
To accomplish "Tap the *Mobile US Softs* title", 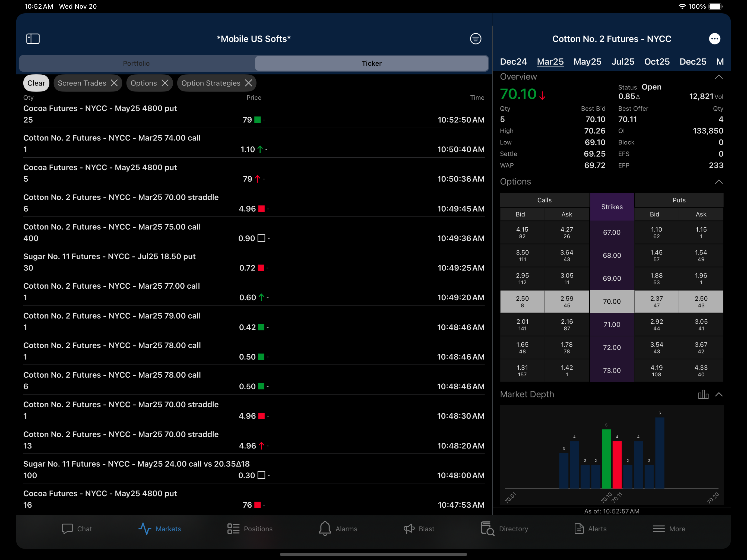I will (x=254, y=39).
